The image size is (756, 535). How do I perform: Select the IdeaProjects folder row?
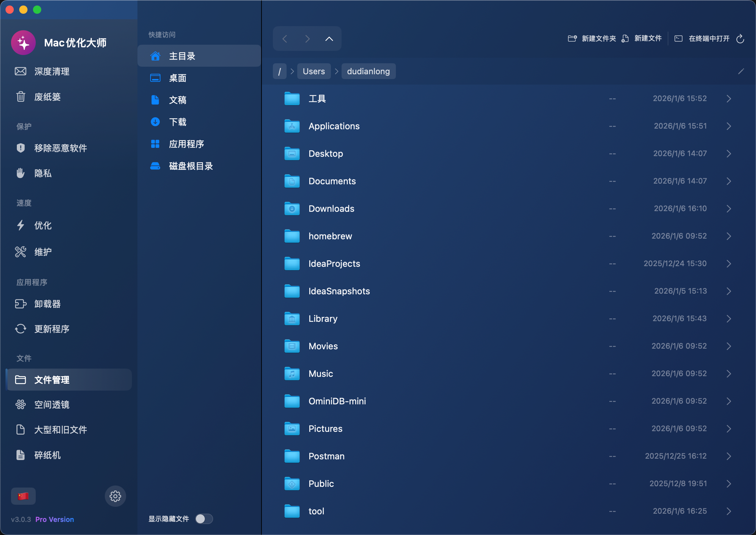pos(334,264)
